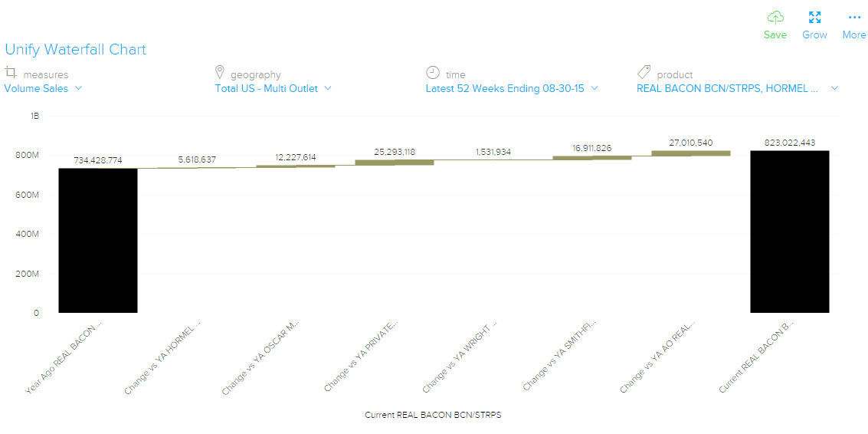The image size is (868, 434).
Task: Click the time clock icon
Action: tap(433, 74)
